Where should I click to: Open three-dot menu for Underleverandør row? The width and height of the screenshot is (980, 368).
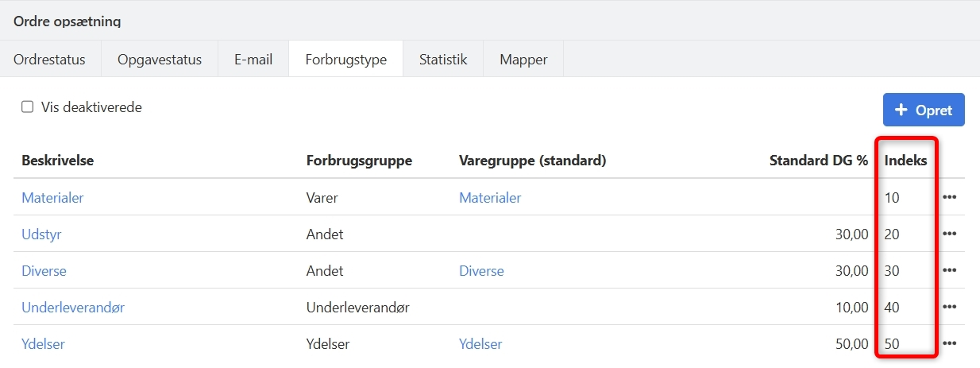pyautogui.click(x=949, y=307)
